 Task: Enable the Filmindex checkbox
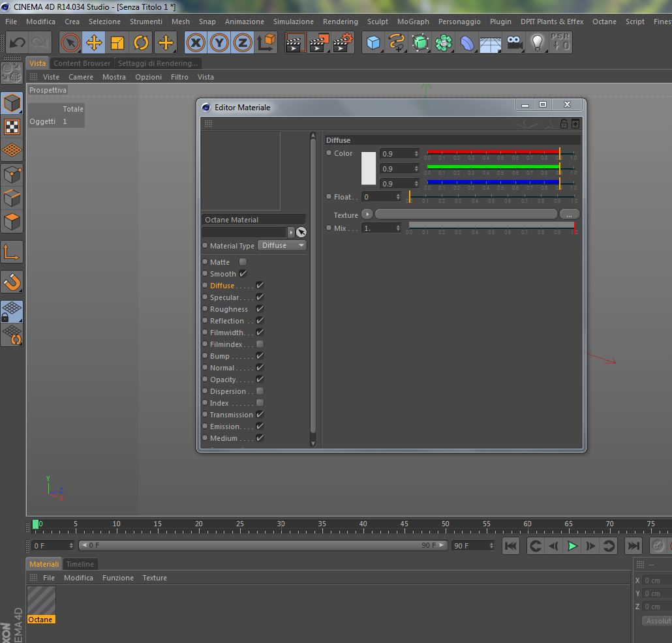pyautogui.click(x=260, y=344)
